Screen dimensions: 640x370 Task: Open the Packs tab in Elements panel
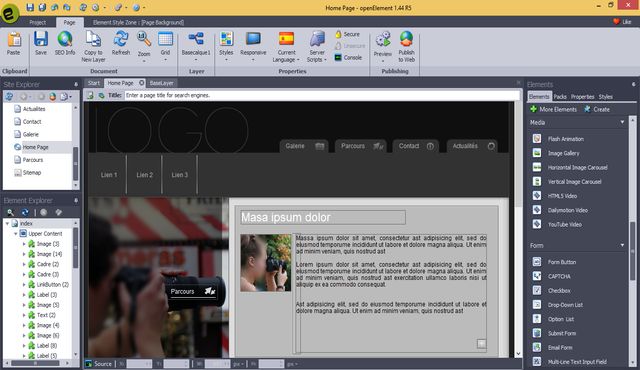(560, 97)
